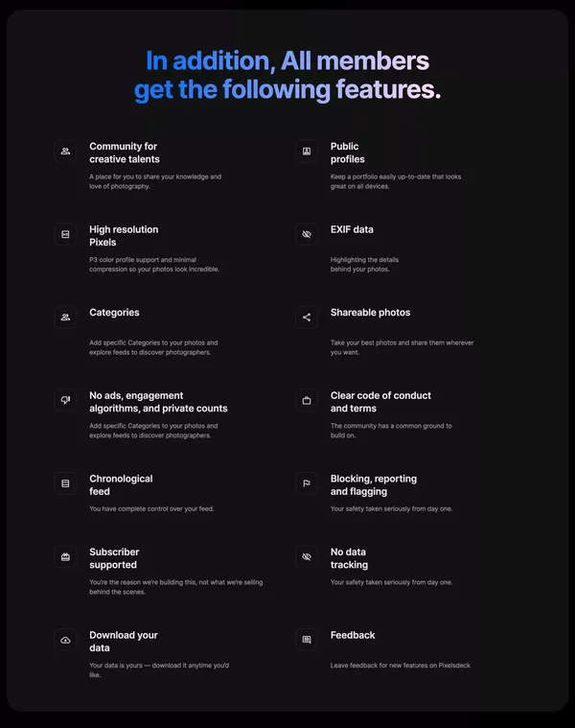
Task: Click the Categories people icon
Action: [x=65, y=317]
